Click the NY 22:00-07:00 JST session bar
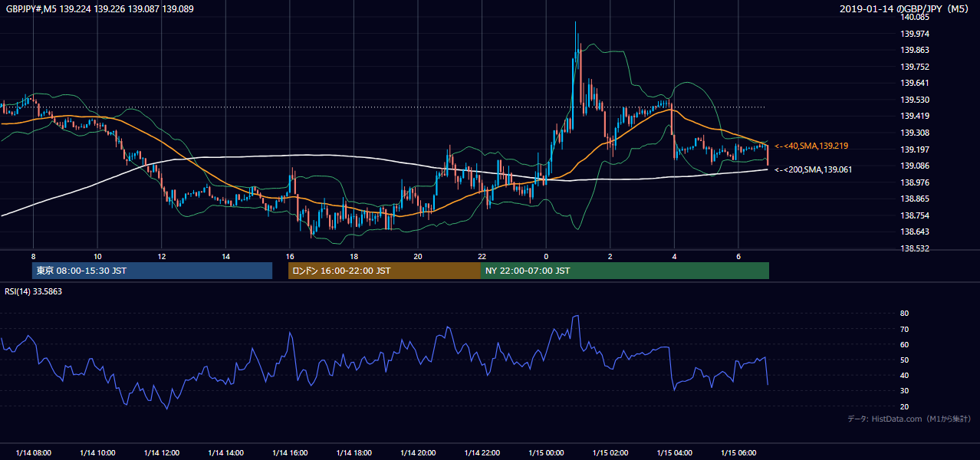The image size is (980, 460). 625,271
